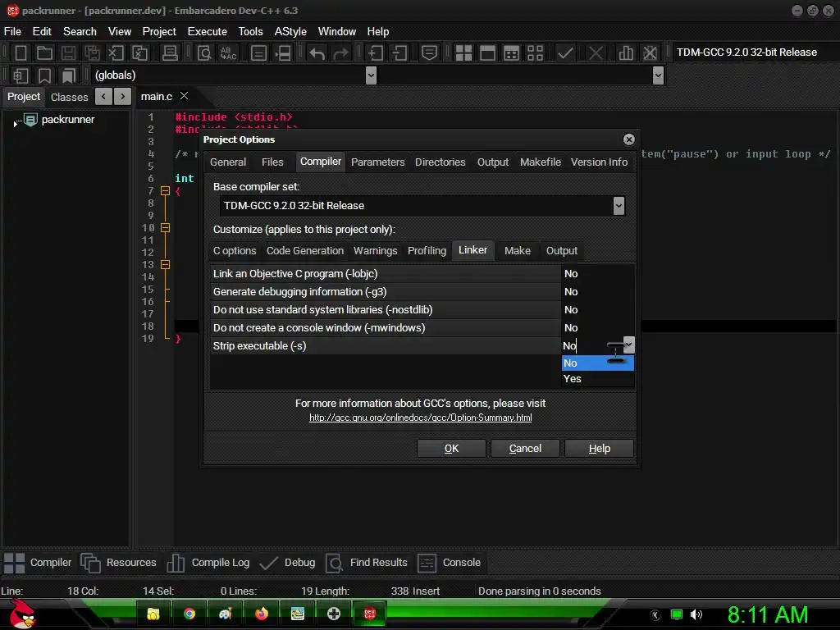Open the members dropdown right of (globals)
The width and height of the screenshot is (840, 630).
[x=659, y=75]
